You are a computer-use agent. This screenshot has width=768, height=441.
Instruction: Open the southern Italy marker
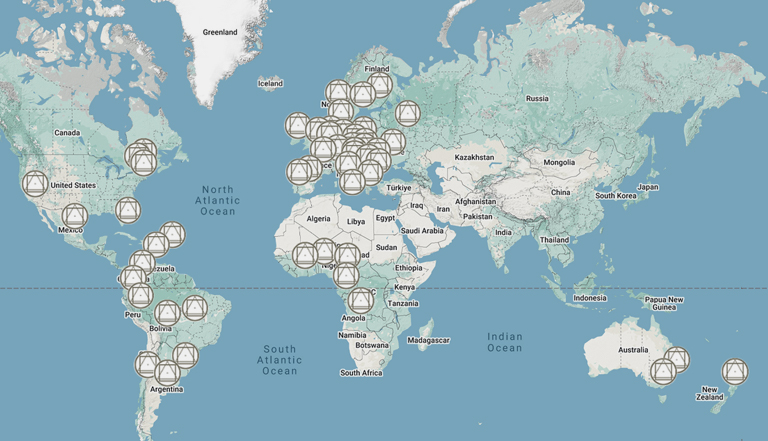352,182
